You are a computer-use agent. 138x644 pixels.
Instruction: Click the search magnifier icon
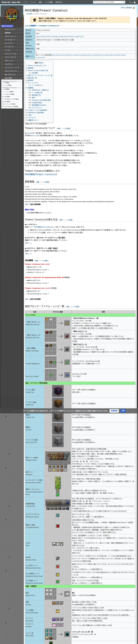(124, 2)
